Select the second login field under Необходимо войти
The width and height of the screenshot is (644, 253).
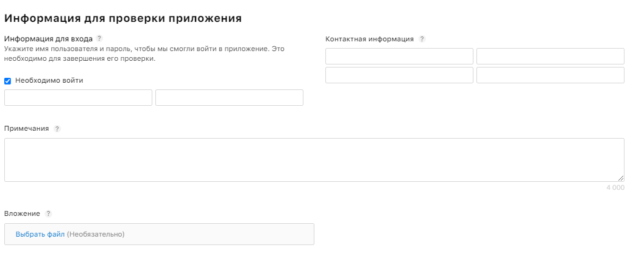(x=229, y=97)
